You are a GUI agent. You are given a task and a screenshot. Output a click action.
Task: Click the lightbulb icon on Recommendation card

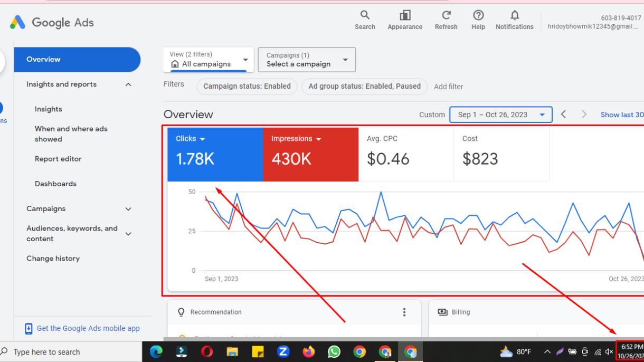tap(181, 312)
